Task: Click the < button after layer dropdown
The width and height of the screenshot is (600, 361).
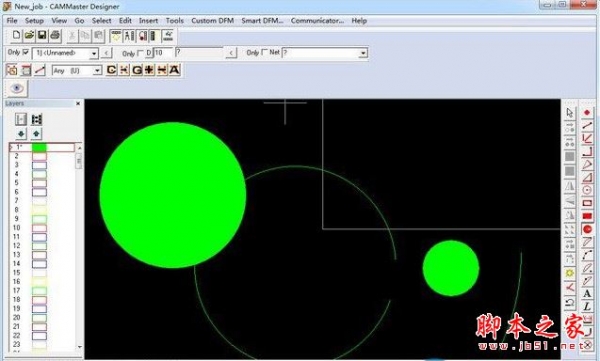Action: pos(106,53)
